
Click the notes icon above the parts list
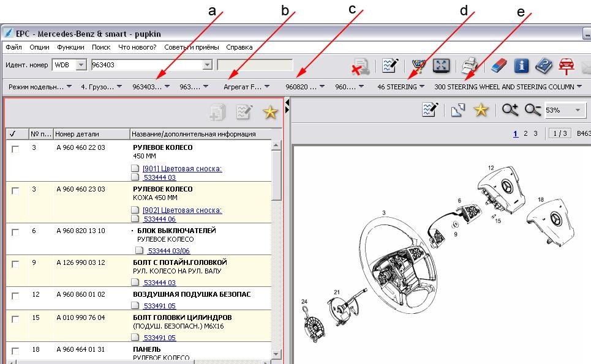(x=244, y=112)
